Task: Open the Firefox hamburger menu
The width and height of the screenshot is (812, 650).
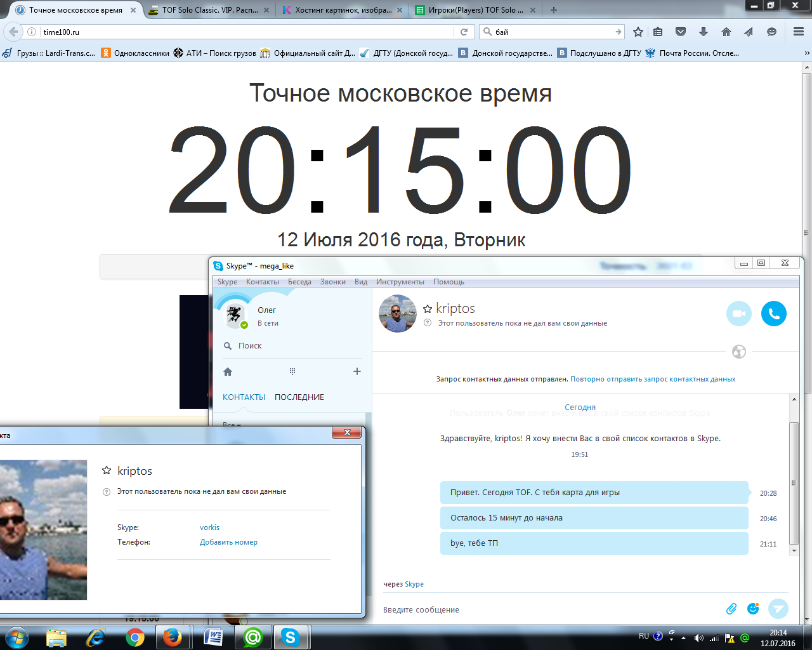Action: 799,32
